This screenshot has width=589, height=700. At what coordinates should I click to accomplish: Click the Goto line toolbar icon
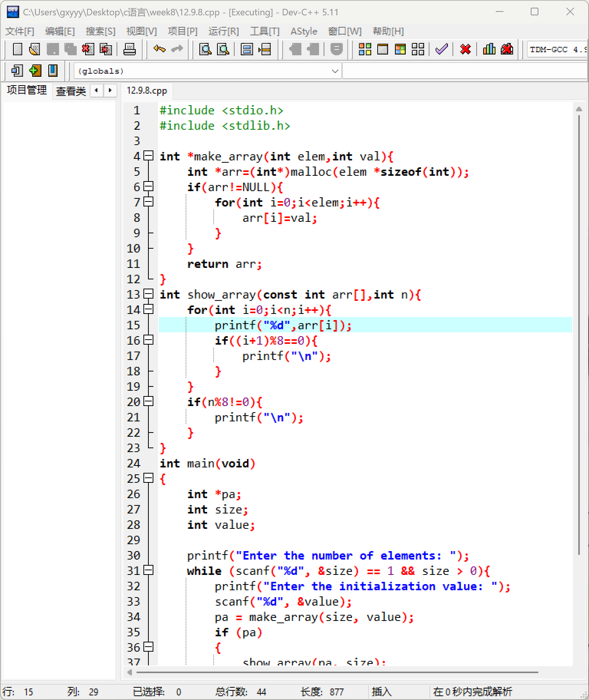coord(265,49)
